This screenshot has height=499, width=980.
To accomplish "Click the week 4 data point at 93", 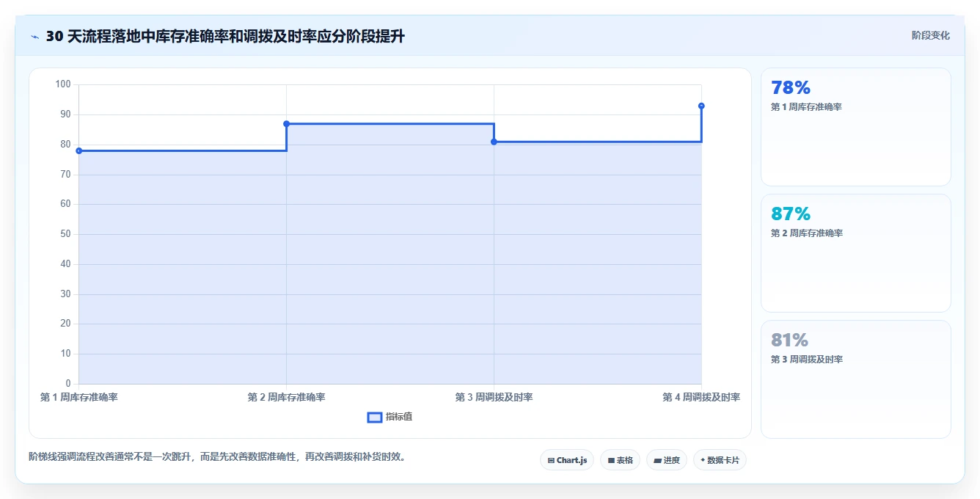I will (701, 106).
